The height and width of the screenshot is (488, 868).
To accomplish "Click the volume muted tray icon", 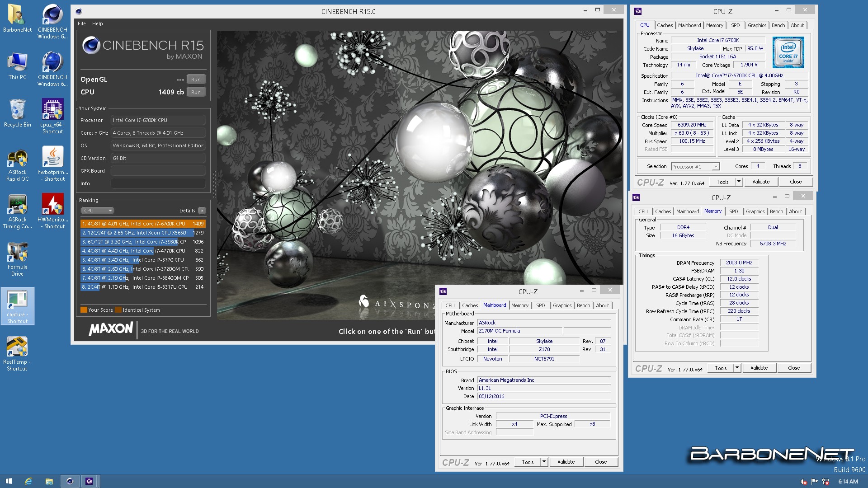I will click(x=804, y=482).
